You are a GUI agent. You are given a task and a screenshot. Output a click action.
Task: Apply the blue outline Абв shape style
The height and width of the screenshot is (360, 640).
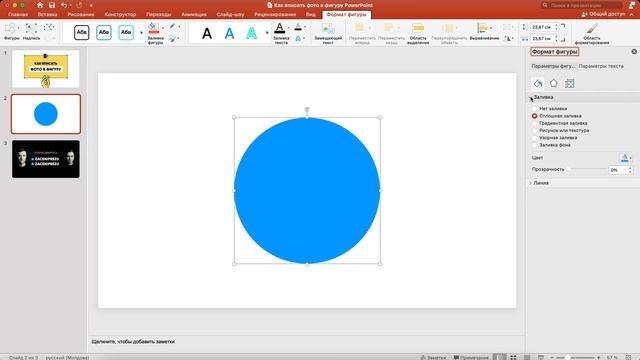(104, 32)
